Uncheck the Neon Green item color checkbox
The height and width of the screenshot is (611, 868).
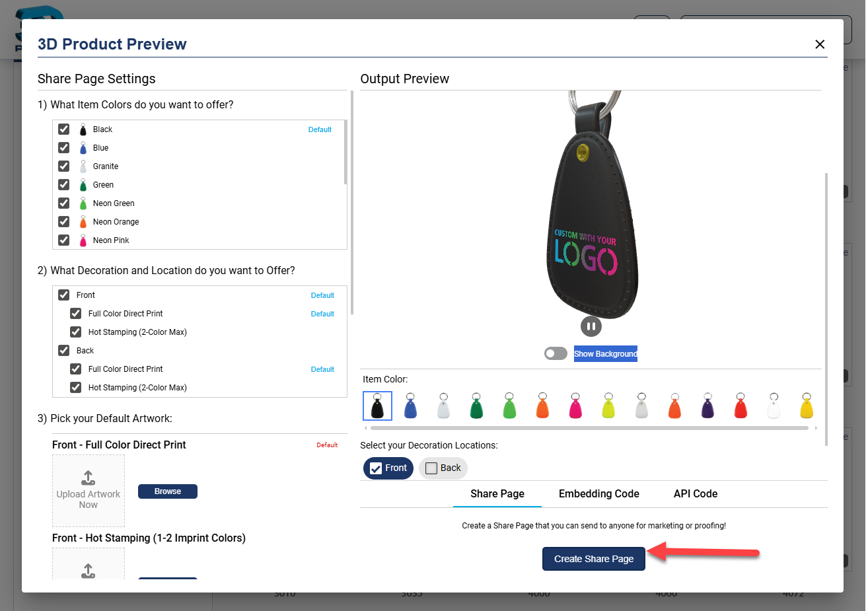coord(64,203)
